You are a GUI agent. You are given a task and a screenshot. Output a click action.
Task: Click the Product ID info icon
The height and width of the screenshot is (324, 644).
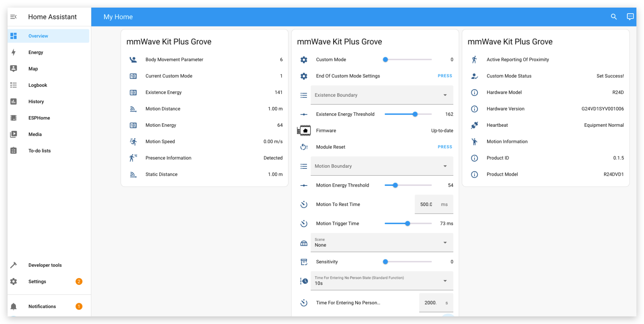click(474, 158)
